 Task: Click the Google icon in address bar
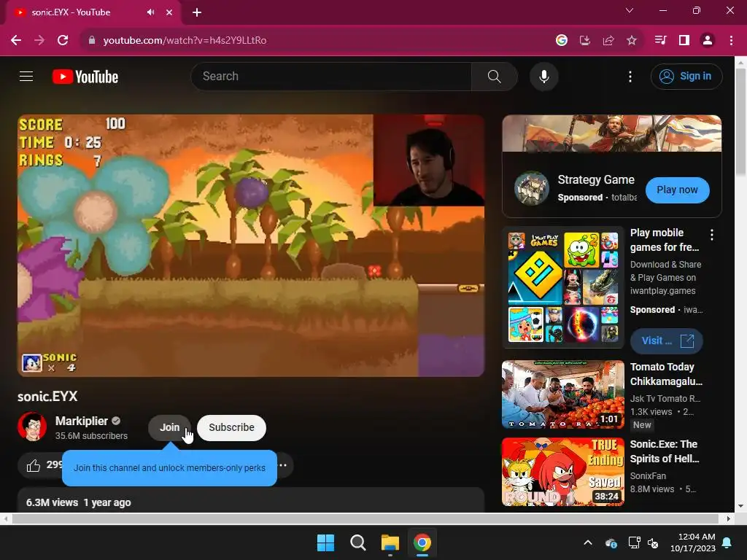(x=562, y=41)
